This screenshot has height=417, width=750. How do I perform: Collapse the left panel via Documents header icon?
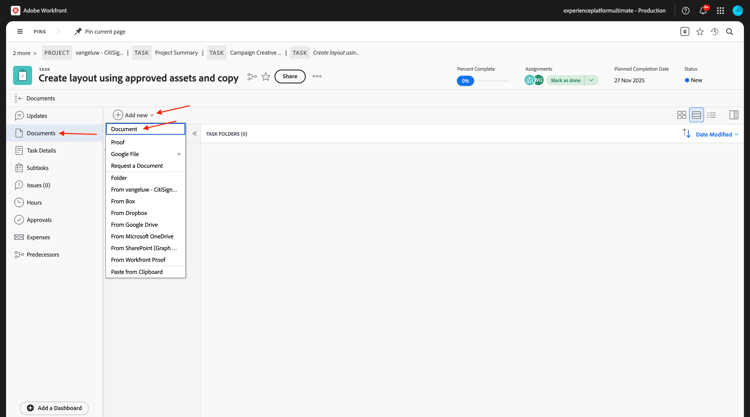pyautogui.click(x=18, y=98)
